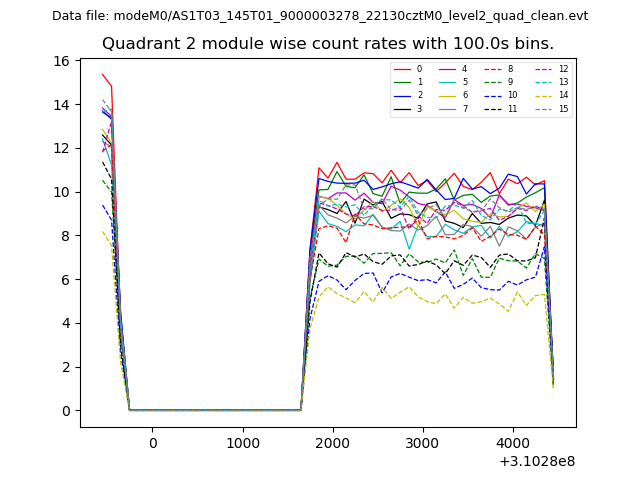Viewport: 640px width, 480px height.
Task: Click the plot title about Quadrant 2 count rates
Action: [x=328, y=44]
